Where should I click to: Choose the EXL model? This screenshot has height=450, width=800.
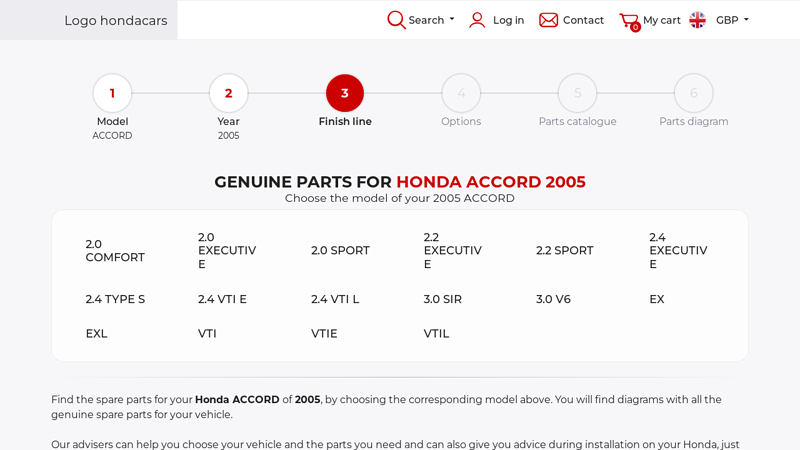(96, 334)
